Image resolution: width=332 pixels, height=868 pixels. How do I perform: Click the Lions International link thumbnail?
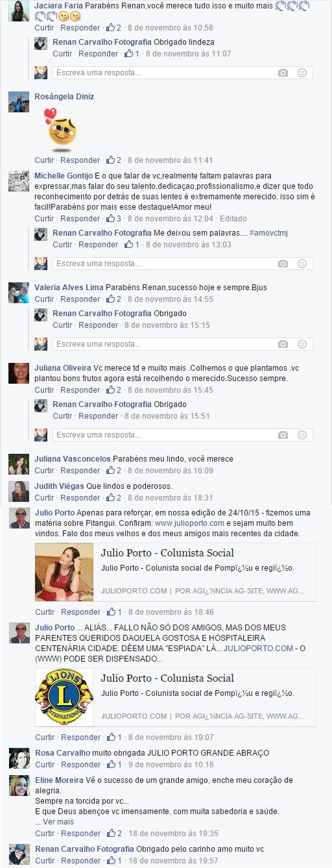point(64,698)
